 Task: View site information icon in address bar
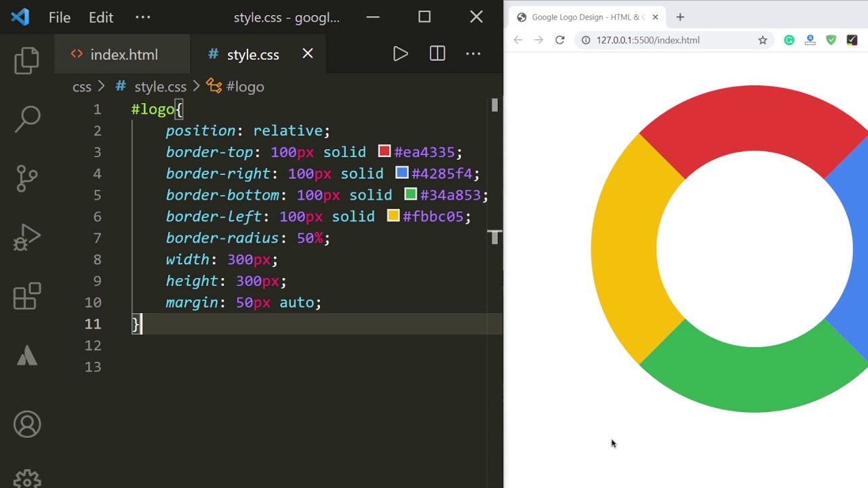pos(586,40)
